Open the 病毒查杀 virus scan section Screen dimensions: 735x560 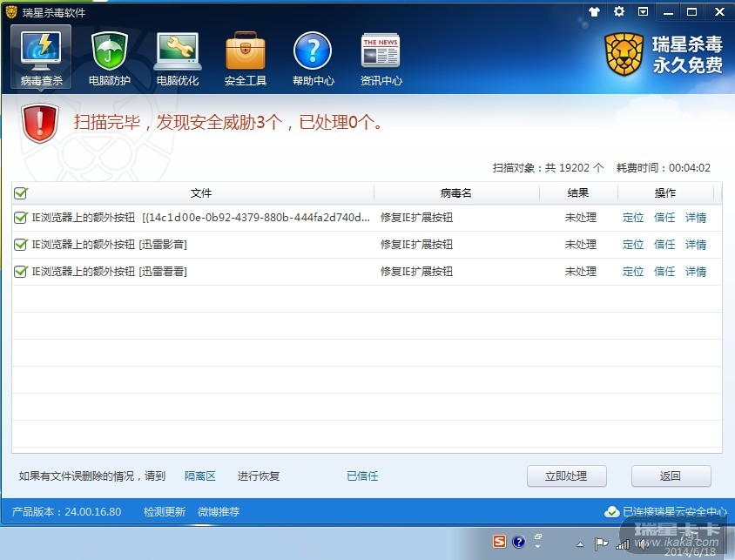pyautogui.click(x=42, y=57)
